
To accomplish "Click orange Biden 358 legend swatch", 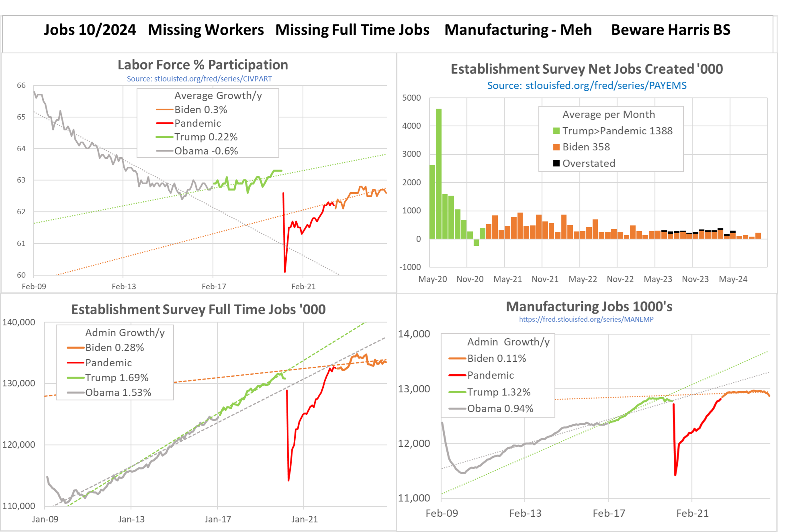I will [x=556, y=147].
